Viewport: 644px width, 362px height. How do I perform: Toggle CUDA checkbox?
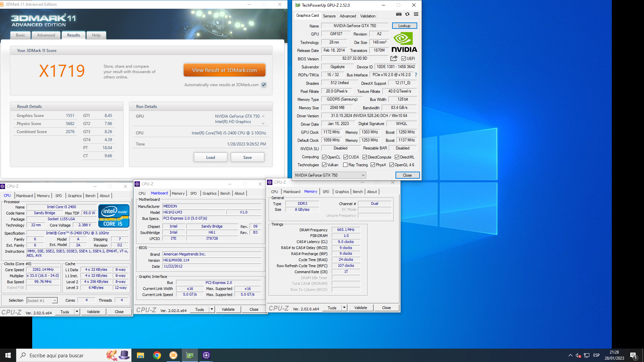[x=345, y=157]
